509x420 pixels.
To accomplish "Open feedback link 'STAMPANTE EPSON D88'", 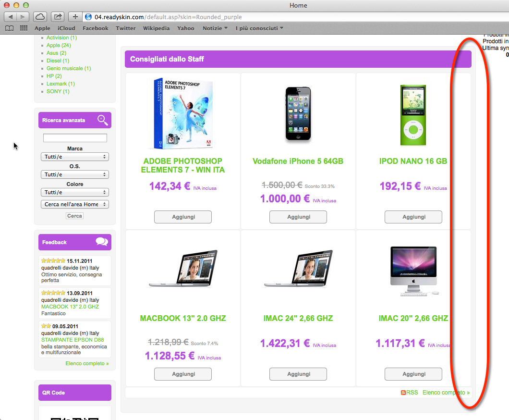I will tap(73, 340).
